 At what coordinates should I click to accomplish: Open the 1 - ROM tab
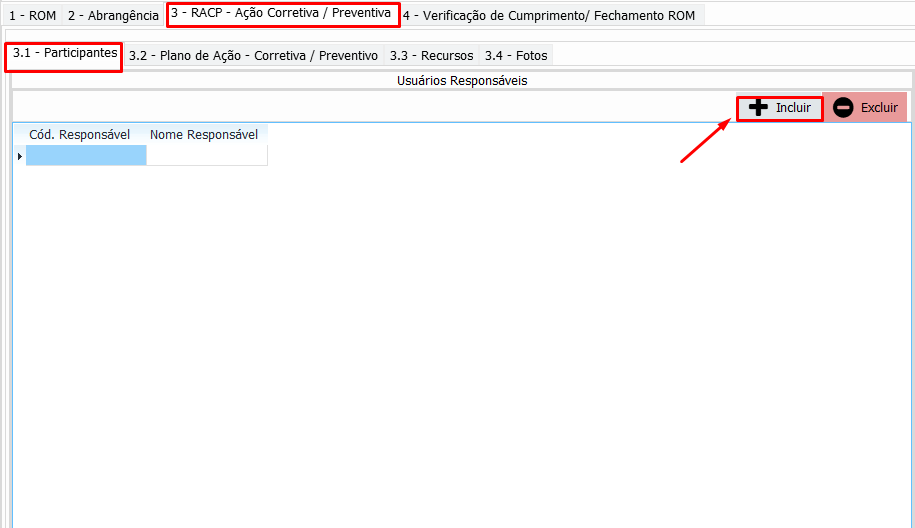(32, 16)
